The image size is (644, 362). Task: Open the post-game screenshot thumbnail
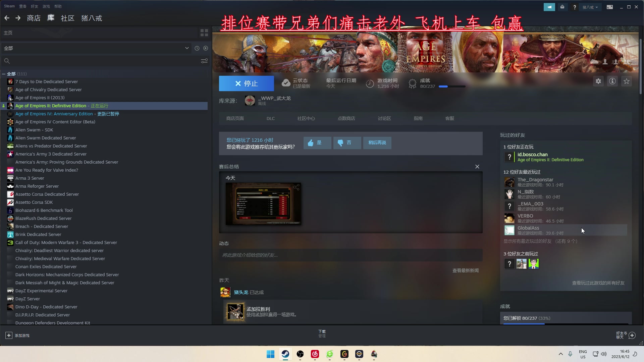[263, 204]
